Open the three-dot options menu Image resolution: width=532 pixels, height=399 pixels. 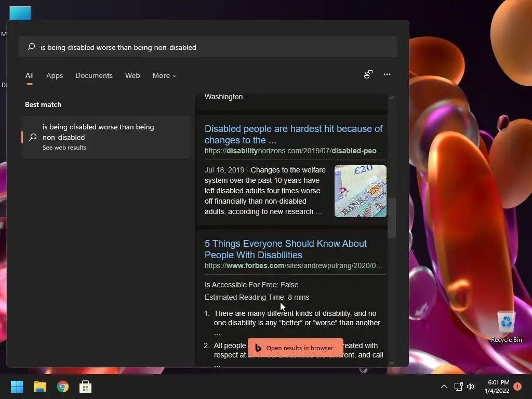[387, 74]
